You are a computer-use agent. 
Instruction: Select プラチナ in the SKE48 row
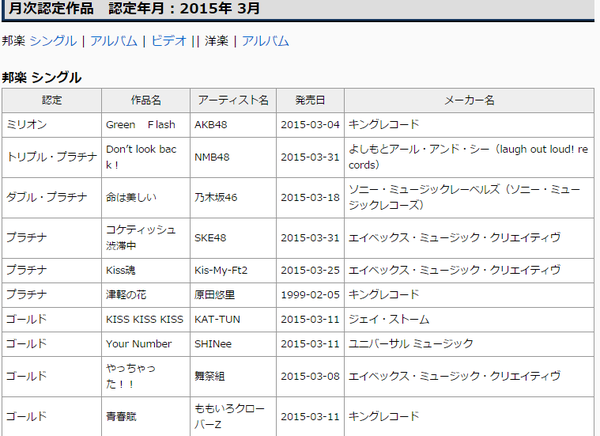click(x=52, y=238)
